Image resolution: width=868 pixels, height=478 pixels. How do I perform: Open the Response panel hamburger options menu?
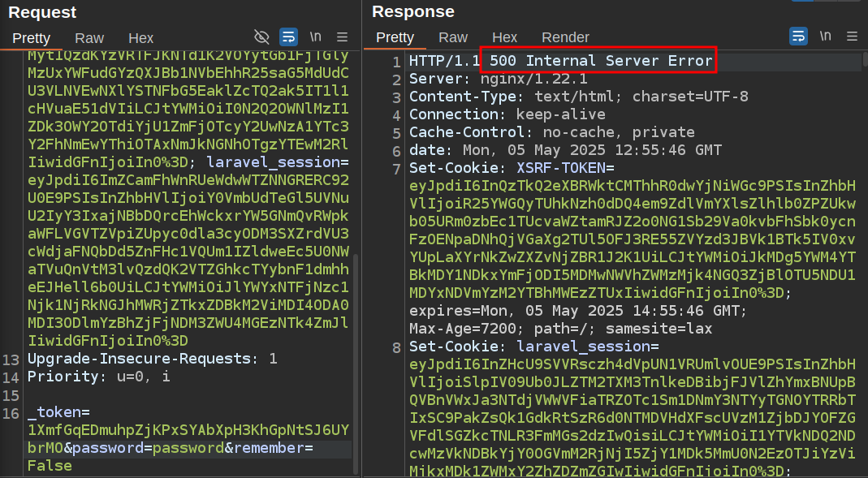[x=852, y=37]
